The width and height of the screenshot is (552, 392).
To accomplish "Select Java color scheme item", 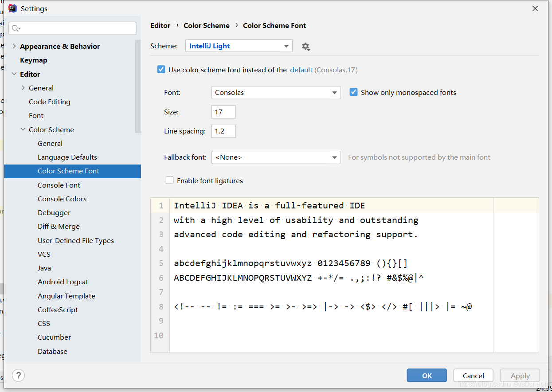I will tap(44, 268).
